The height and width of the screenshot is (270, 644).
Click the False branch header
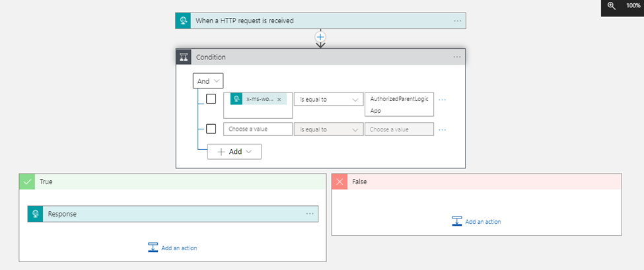(477, 182)
